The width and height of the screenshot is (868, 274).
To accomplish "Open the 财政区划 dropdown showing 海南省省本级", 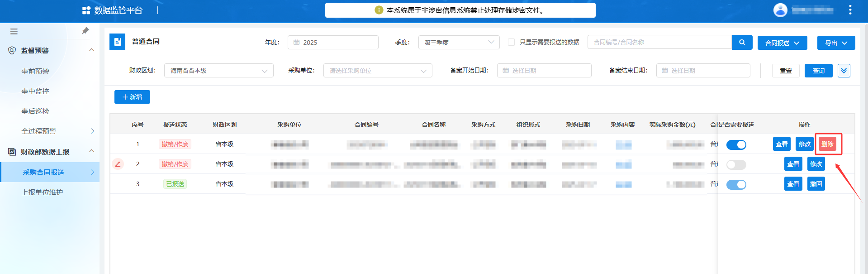I will click(218, 71).
